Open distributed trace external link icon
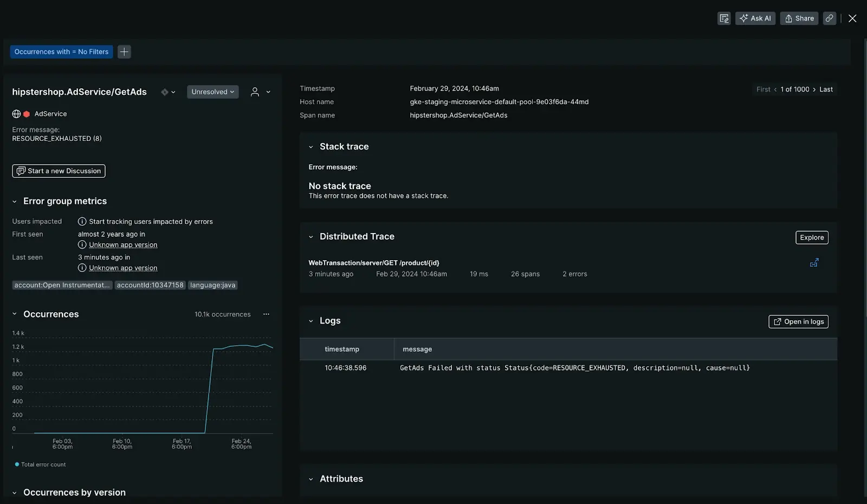The height and width of the screenshot is (504, 867). pyautogui.click(x=814, y=263)
